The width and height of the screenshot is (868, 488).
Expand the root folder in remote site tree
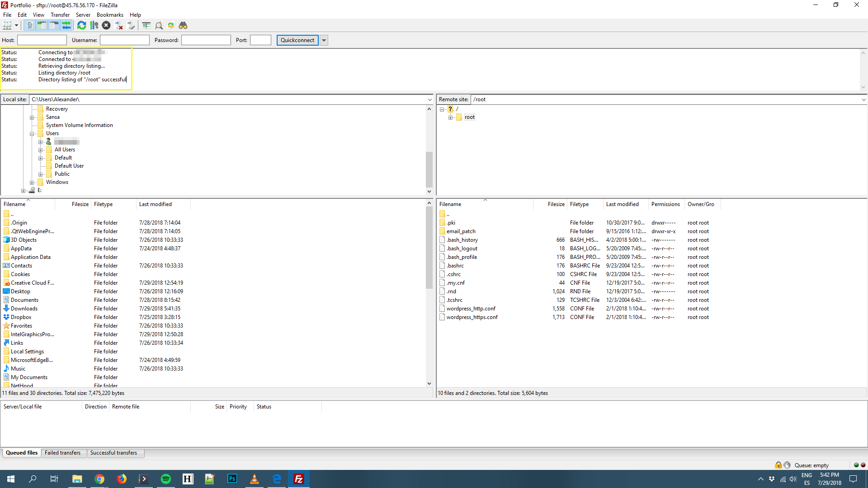[451, 117]
